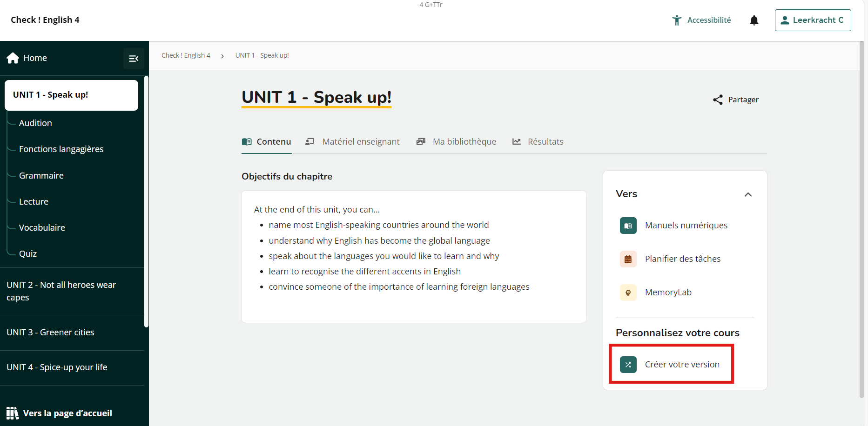The height and width of the screenshot is (426, 868).
Task: Click the Objectifs du chapitre heading
Action: click(287, 177)
